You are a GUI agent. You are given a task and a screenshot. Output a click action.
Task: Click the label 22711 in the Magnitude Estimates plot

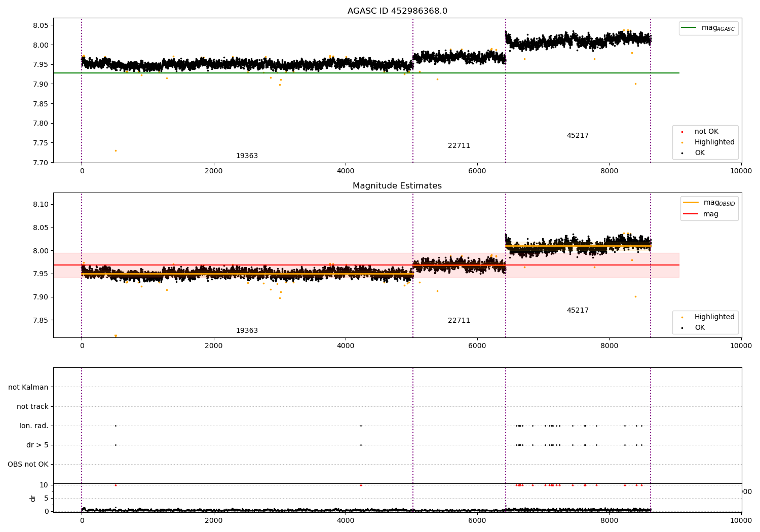coord(459,321)
